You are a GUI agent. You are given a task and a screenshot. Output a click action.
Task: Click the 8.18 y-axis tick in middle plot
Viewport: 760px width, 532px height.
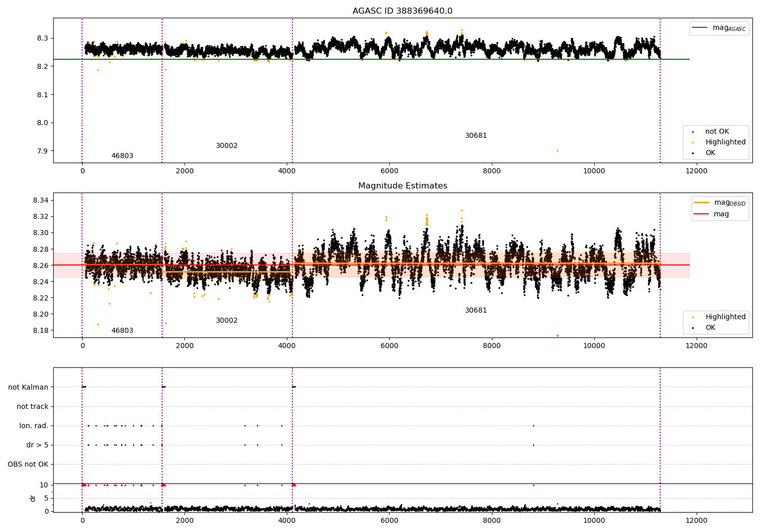pos(41,330)
